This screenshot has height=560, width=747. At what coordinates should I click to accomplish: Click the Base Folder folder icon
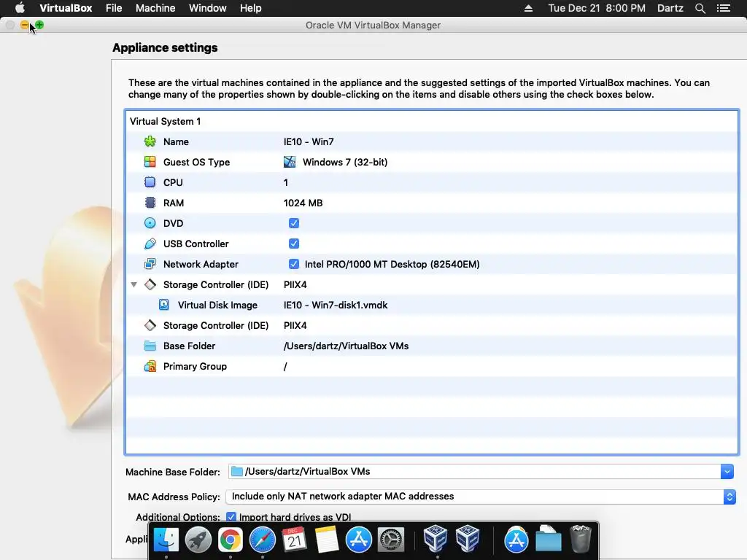click(x=150, y=346)
